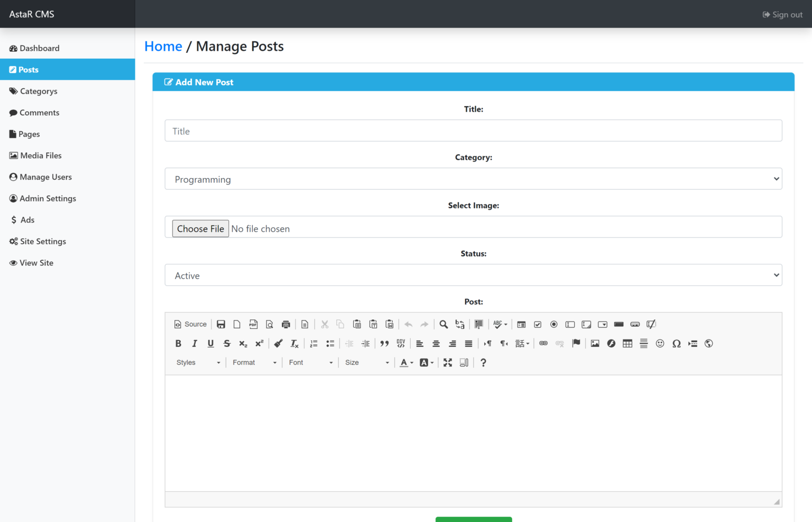Click the Paste icon in editor toolbar
Screen dimensions: 812x522
click(x=357, y=324)
